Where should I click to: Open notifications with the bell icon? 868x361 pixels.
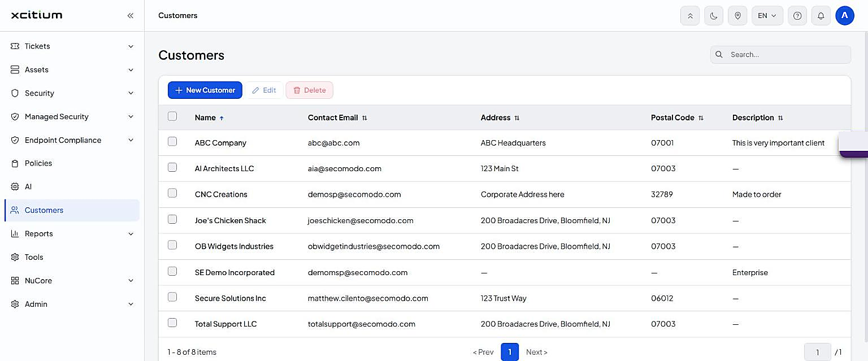click(x=821, y=16)
